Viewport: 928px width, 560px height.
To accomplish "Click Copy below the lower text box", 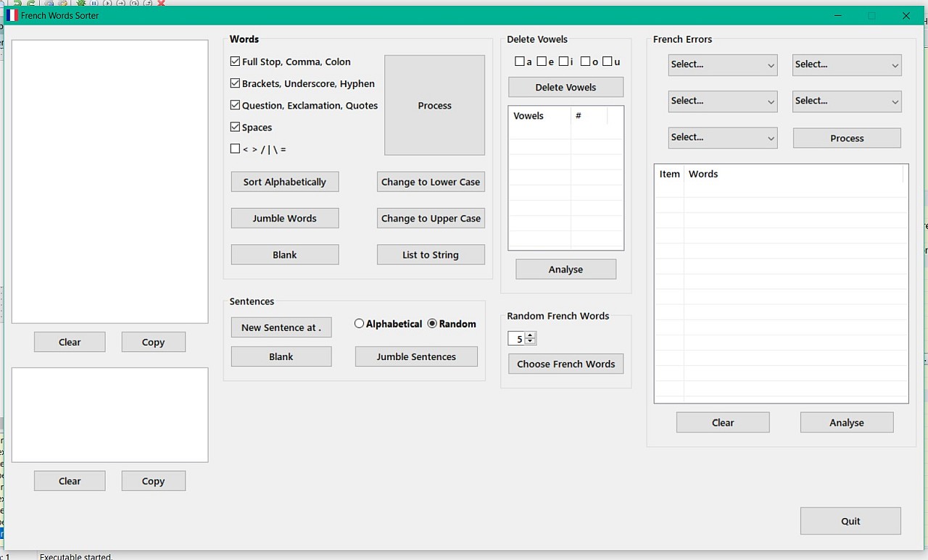I will tap(153, 481).
